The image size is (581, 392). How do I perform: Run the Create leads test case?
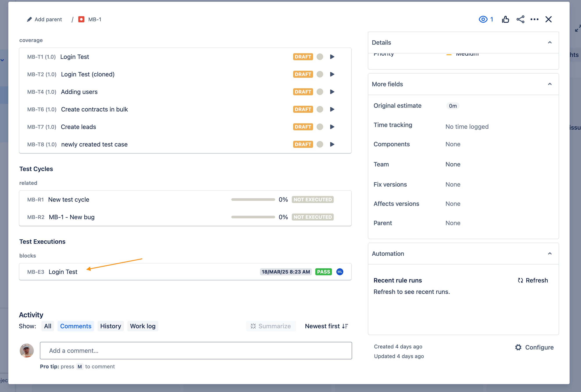tap(332, 127)
